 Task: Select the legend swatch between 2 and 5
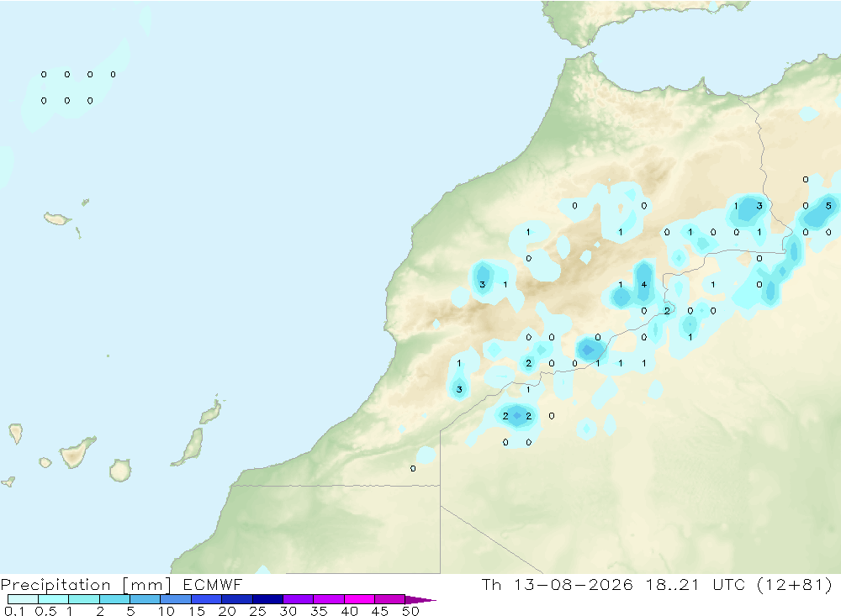[x=114, y=599]
